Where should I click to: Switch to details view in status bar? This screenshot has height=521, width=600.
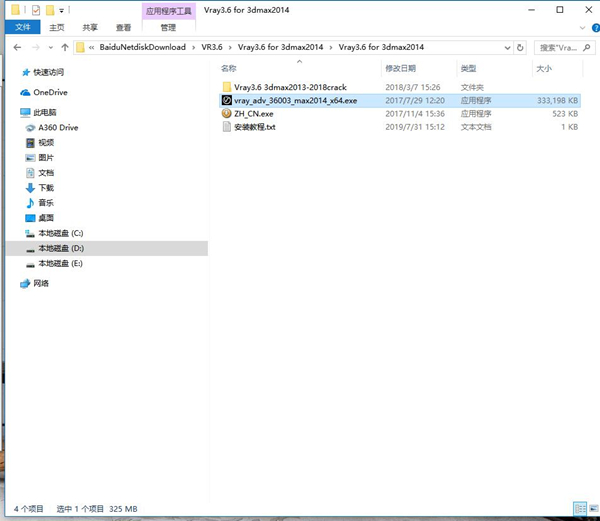tap(580, 507)
